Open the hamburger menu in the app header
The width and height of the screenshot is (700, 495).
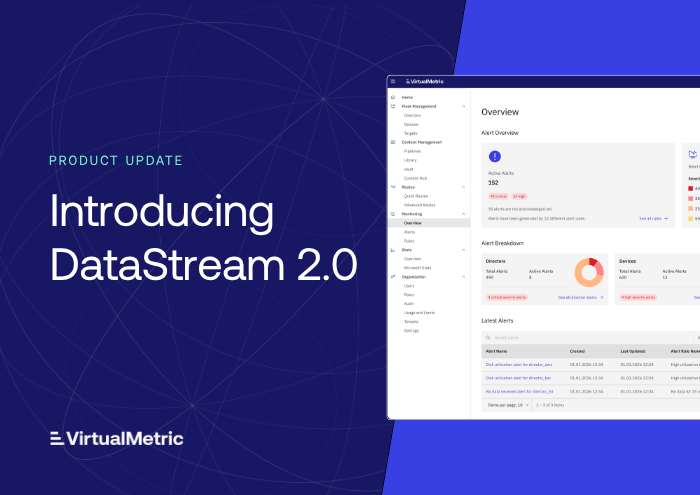click(393, 81)
